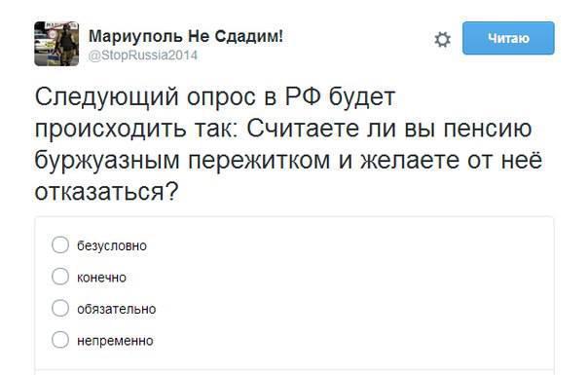Click the word отказаться? in the tweet
Screen dimensions: 588x375
106,192
